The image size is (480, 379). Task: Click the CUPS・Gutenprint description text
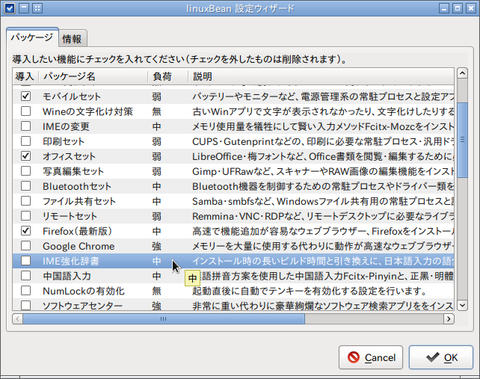tap(323, 141)
